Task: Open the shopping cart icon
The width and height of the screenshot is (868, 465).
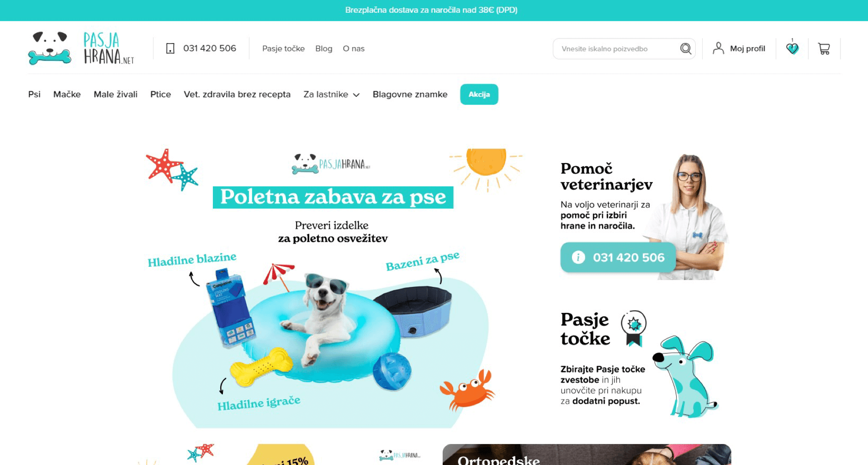Action: click(824, 48)
